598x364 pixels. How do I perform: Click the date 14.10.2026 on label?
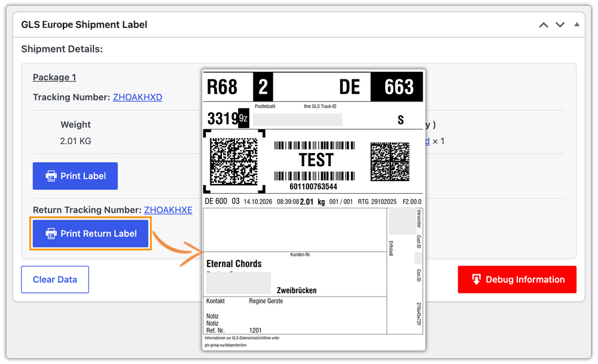[x=258, y=201]
